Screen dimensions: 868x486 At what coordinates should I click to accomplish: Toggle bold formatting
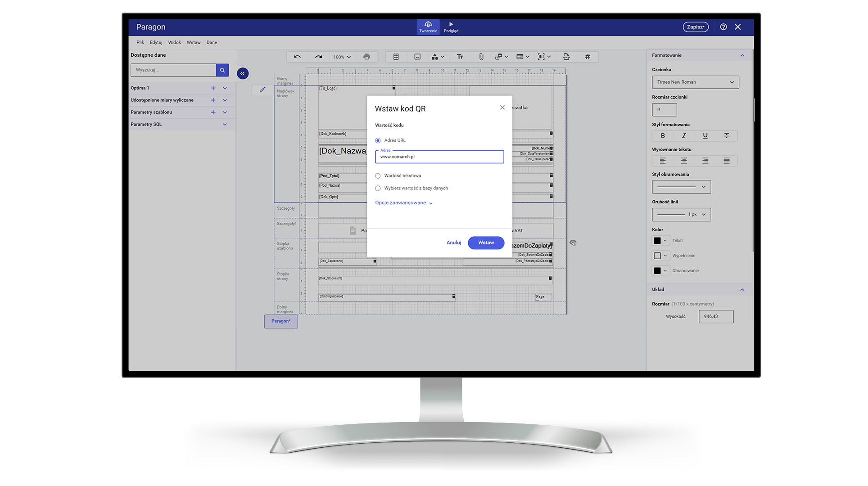point(662,136)
